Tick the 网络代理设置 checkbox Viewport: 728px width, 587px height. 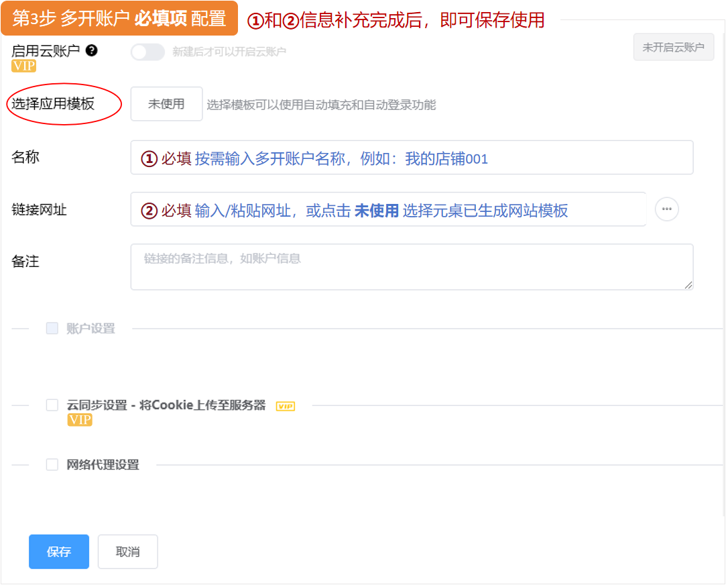coord(52,464)
